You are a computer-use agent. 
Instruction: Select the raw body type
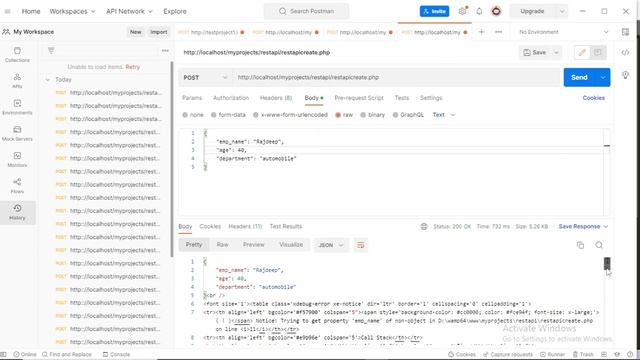coord(344,115)
